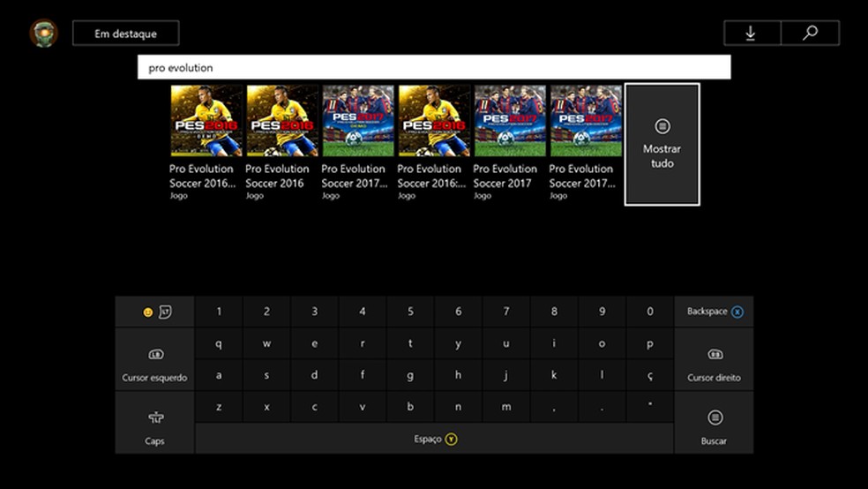Select the period key
The width and height of the screenshot is (868, 489).
pyautogui.click(x=602, y=407)
